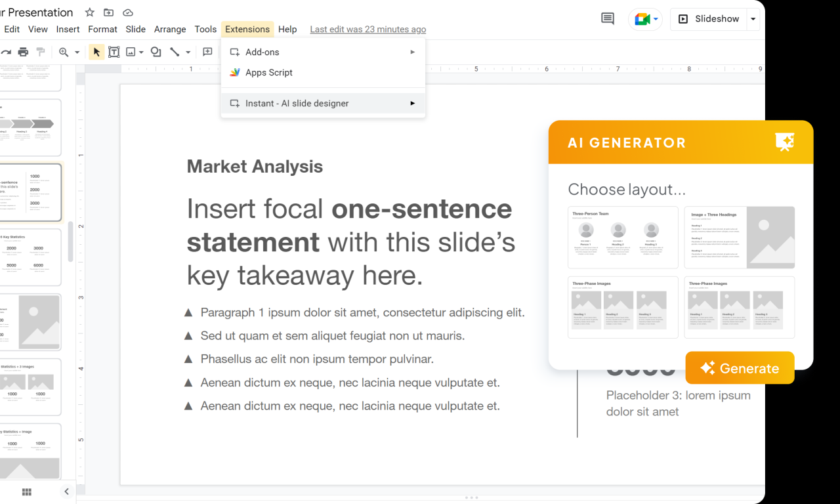Select the cursor Select tool
Image resolution: width=840 pixels, height=504 pixels.
97,51
